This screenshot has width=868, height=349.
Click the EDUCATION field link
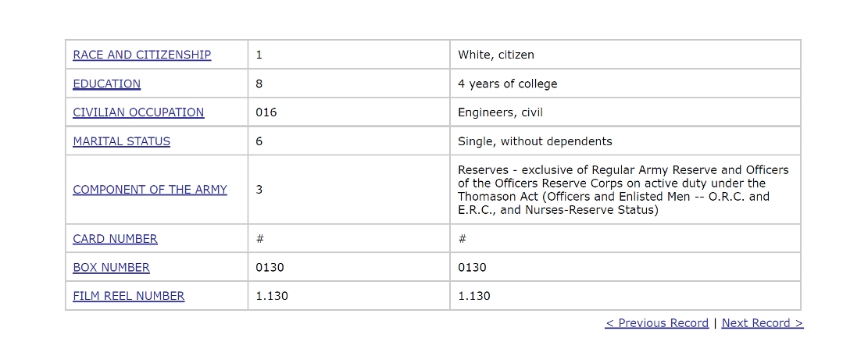tap(106, 84)
